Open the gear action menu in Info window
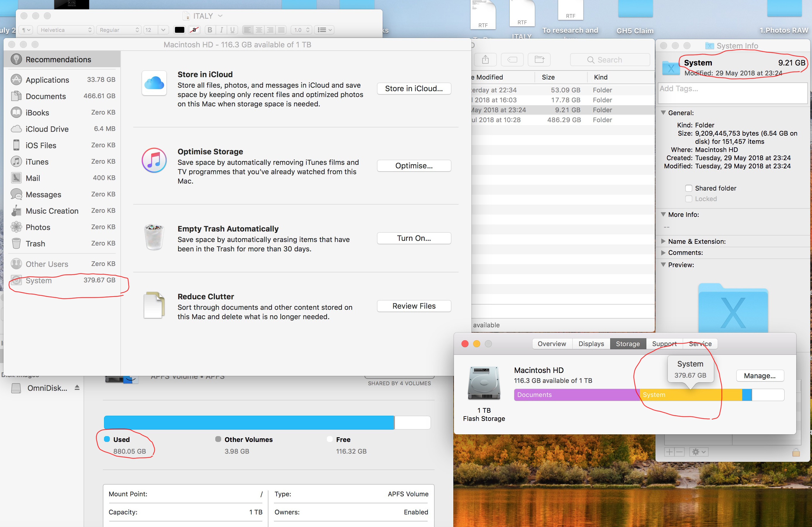The height and width of the screenshot is (527, 812). tap(698, 452)
